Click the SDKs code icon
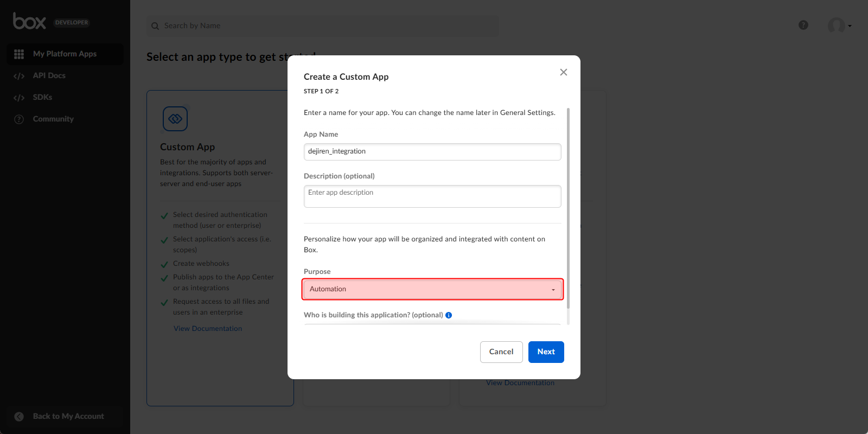 click(x=19, y=98)
